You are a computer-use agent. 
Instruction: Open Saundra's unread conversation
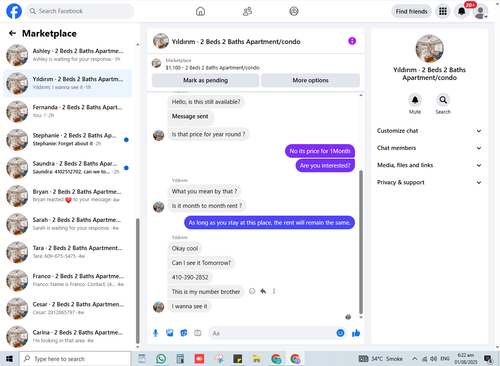(67, 168)
